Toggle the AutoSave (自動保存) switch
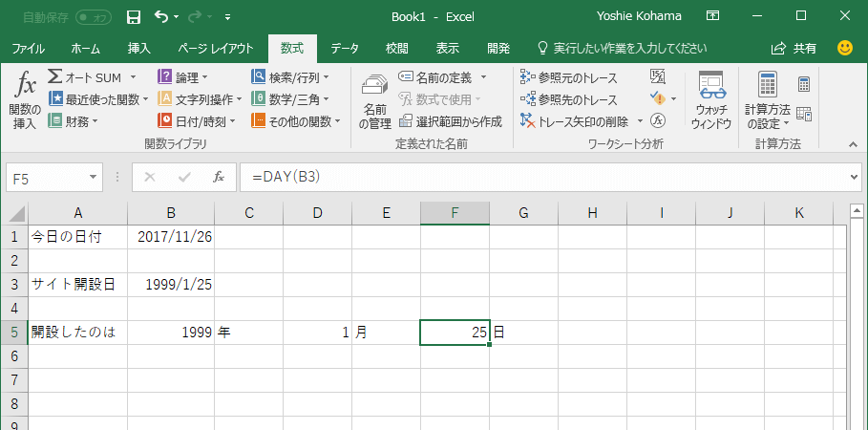Screen dimensions: 868x430 point(93,16)
